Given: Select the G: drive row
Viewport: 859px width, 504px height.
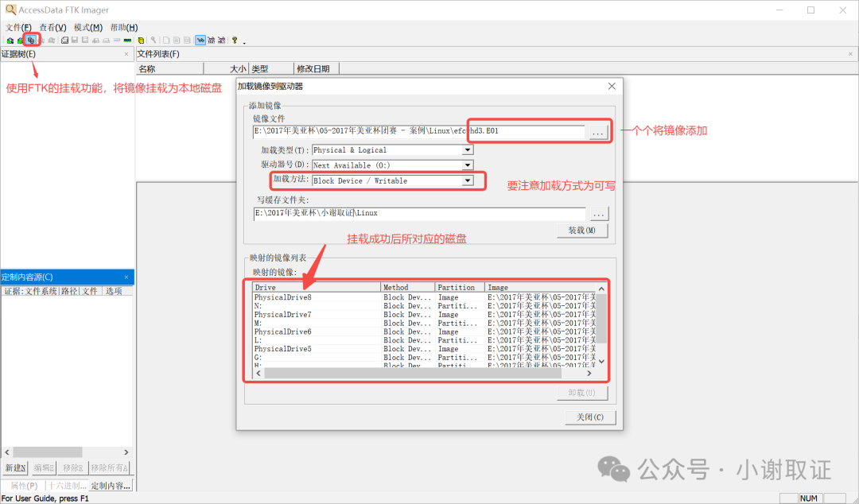Looking at the screenshot, I should point(425,357).
